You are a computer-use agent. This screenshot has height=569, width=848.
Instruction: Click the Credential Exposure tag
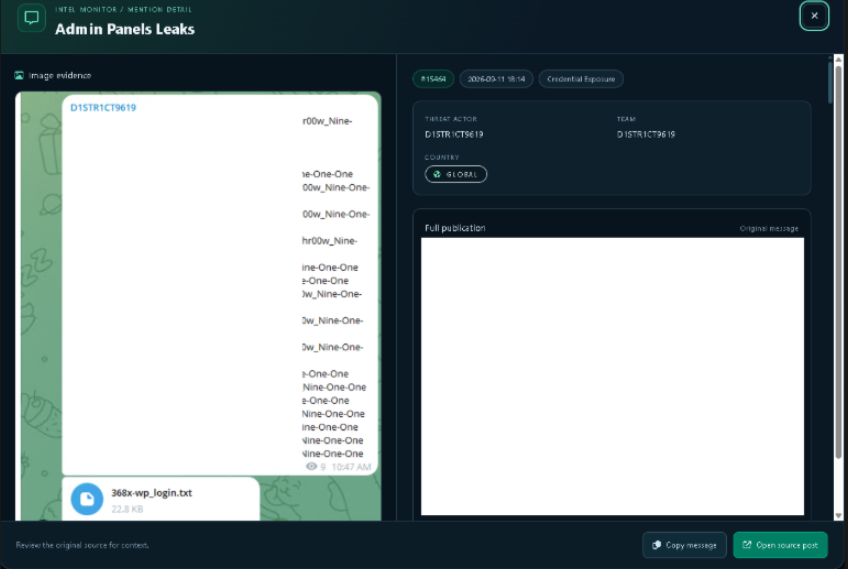click(x=581, y=79)
